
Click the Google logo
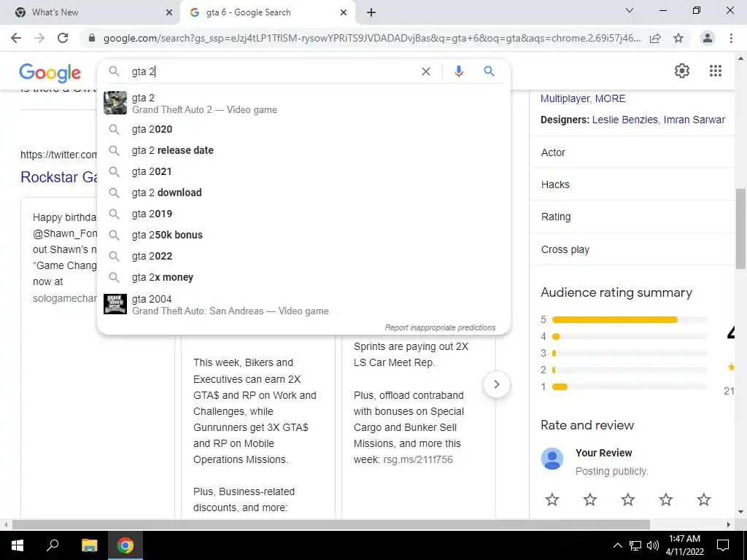[50, 72]
